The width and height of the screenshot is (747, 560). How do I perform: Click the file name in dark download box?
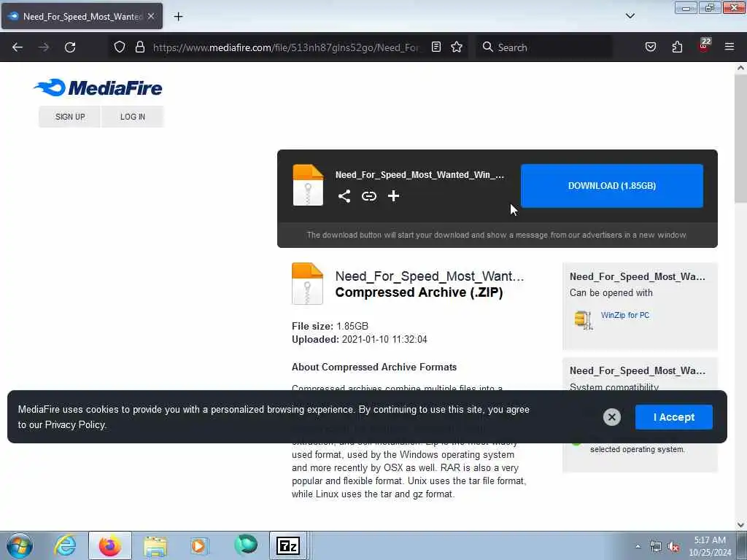pyautogui.click(x=419, y=175)
